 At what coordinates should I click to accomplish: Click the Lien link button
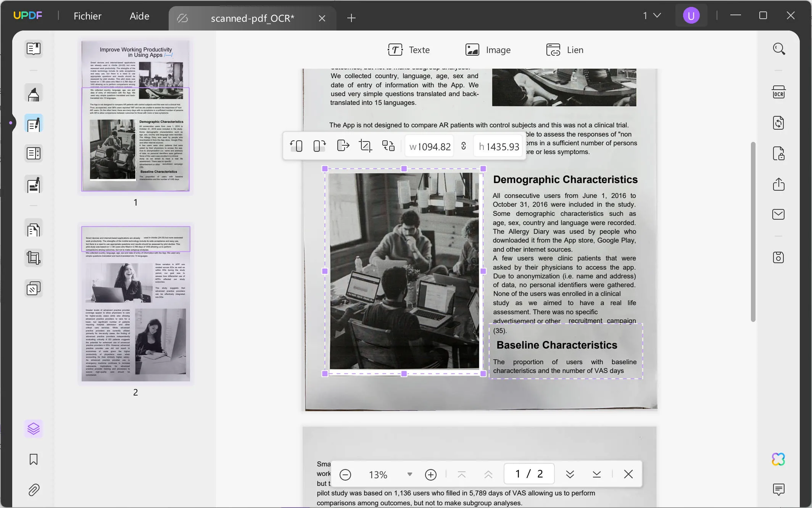(x=565, y=50)
